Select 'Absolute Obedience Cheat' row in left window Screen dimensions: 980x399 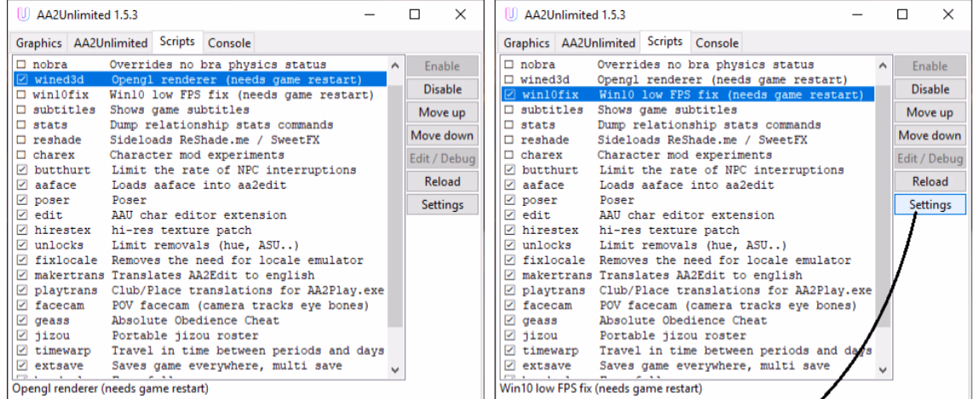pyautogui.click(x=200, y=321)
